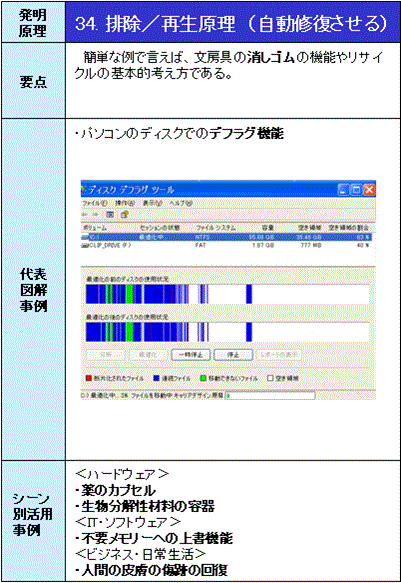Click the forward arrow toolbar icon
Viewport: 401px width, 583px height.
click(x=95, y=215)
